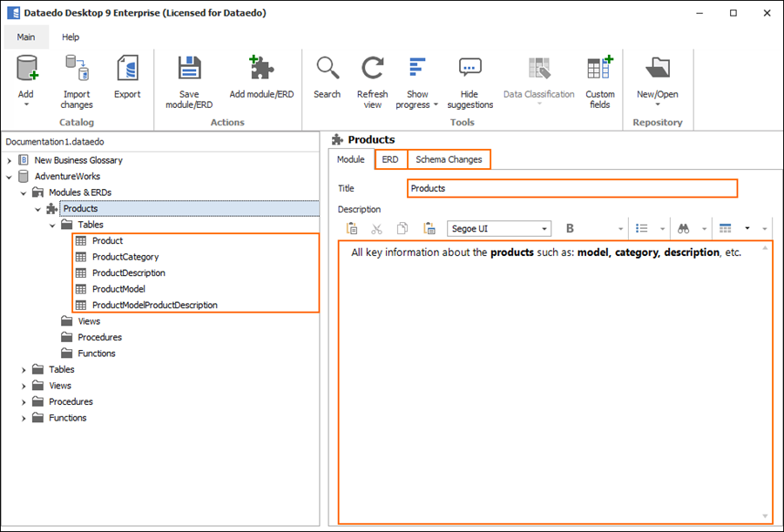
Task: Open Import changes tool
Action: [x=77, y=71]
